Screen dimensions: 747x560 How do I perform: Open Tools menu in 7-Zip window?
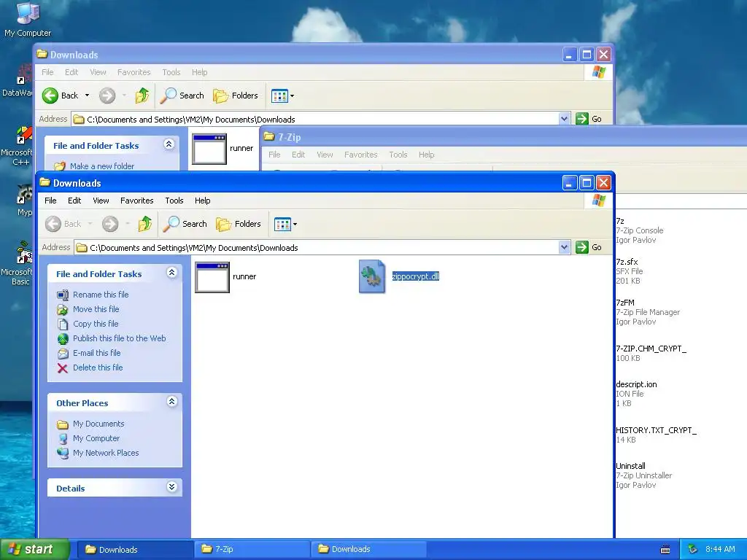click(x=398, y=155)
